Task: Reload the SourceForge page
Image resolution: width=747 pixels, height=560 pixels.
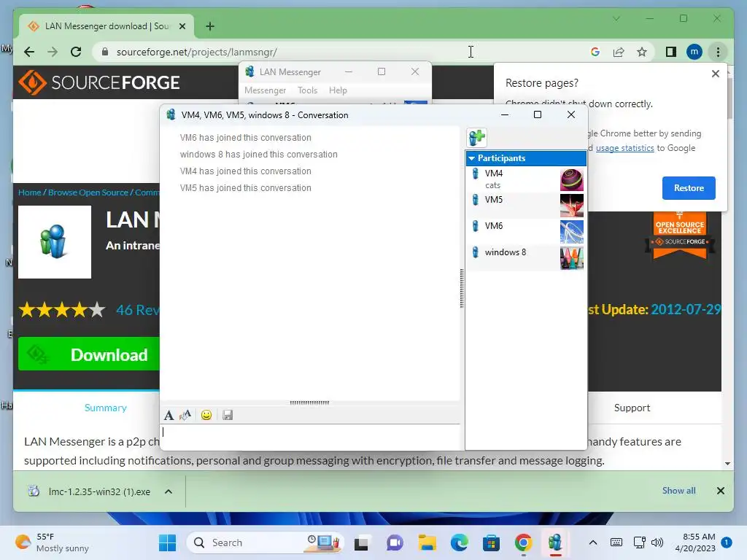Action: click(76, 52)
